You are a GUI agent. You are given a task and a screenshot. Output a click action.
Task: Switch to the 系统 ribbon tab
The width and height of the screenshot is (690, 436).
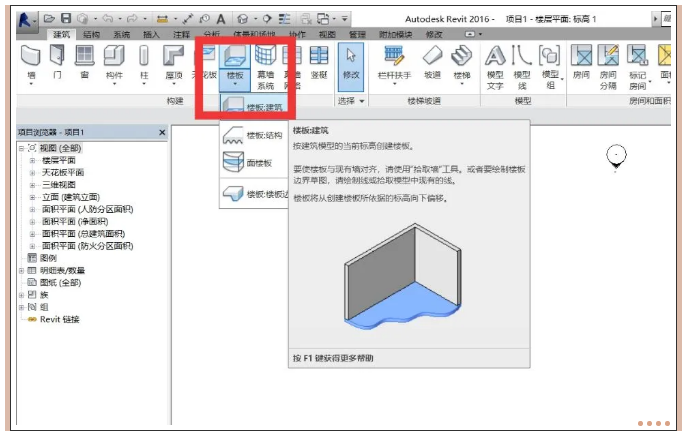[121, 34]
